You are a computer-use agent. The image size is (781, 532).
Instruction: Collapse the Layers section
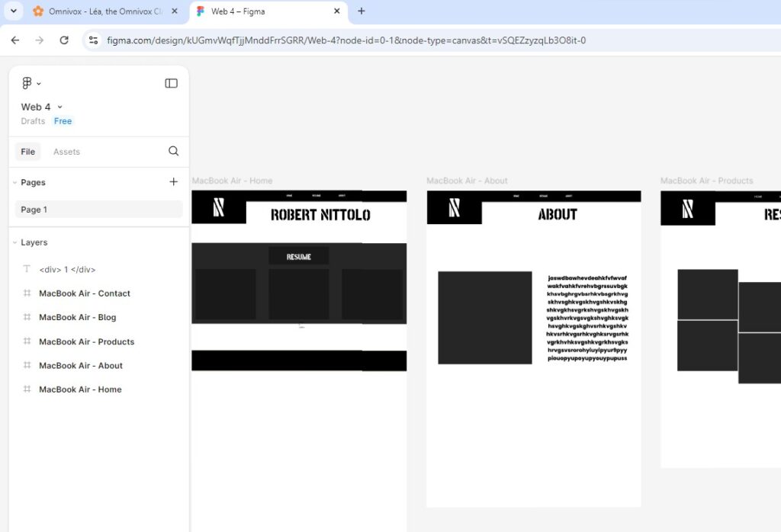point(14,242)
